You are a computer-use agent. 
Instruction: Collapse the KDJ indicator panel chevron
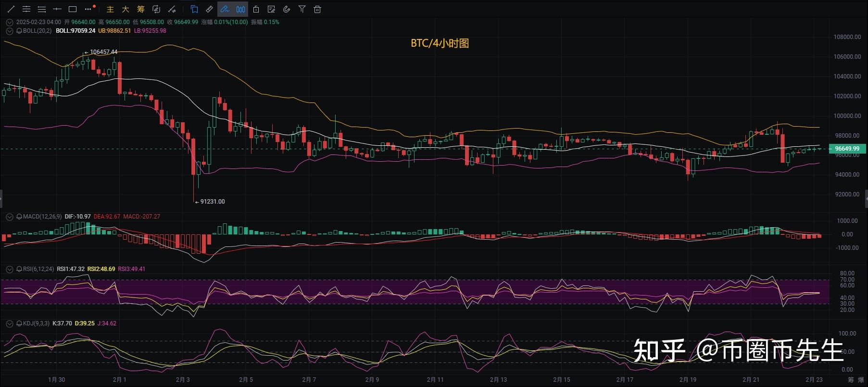pos(9,324)
